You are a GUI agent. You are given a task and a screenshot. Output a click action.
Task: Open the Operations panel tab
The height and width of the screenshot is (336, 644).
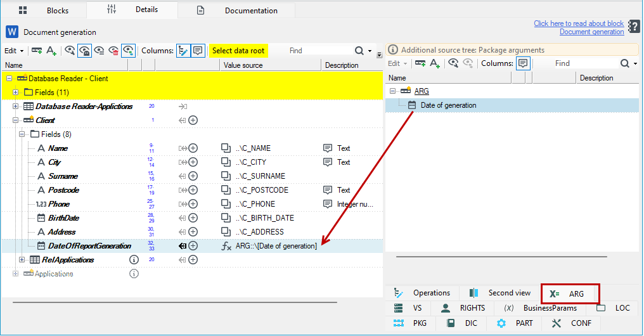click(x=422, y=293)
